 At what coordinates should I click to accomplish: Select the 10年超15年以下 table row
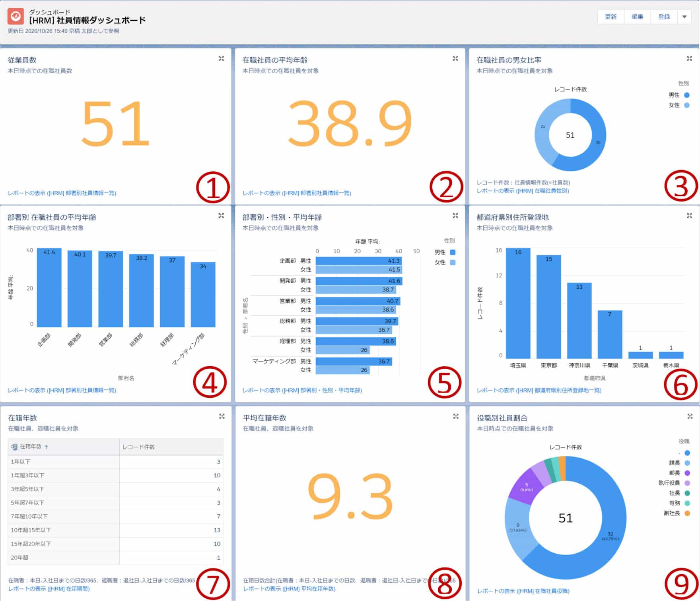(115, 530)
